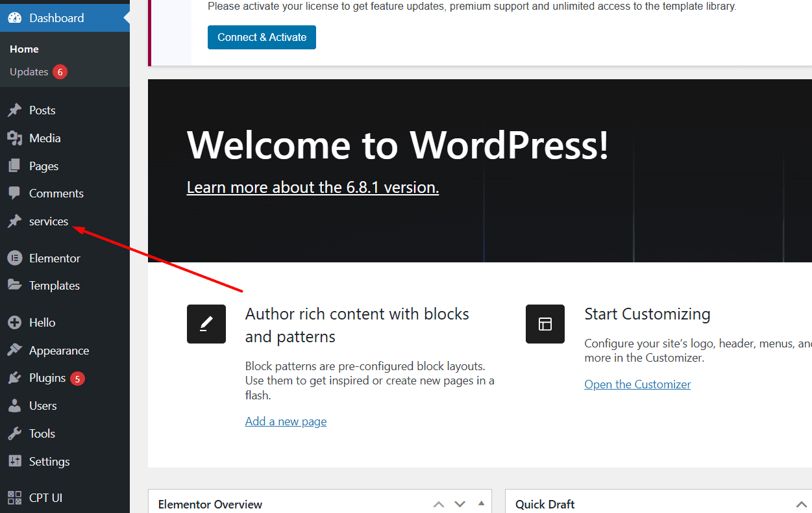Click the Connect & Activate button
Image resolution: width=812 pixels, height=513 pixels.
point(262,37)
